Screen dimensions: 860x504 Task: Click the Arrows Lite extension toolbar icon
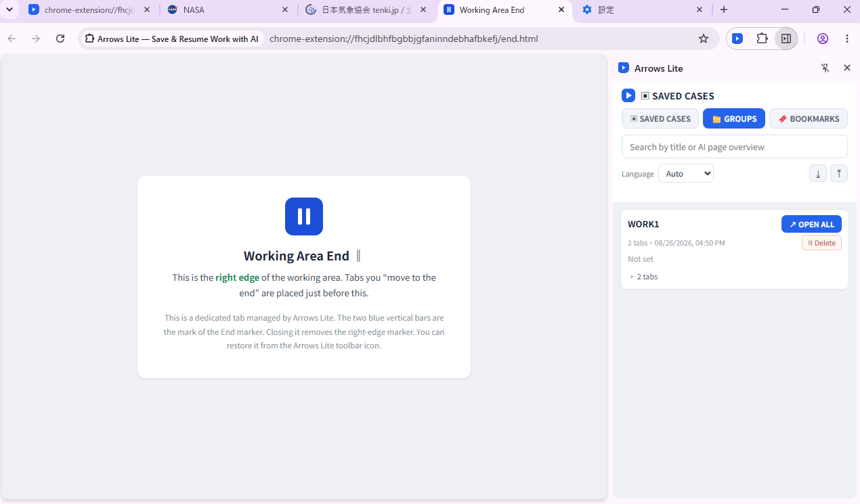(737, 39)
